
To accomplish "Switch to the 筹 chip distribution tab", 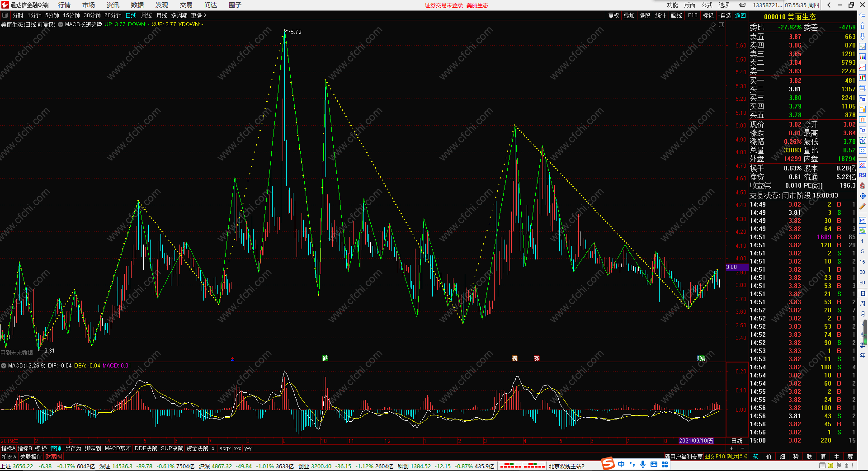I will [850, 457].
